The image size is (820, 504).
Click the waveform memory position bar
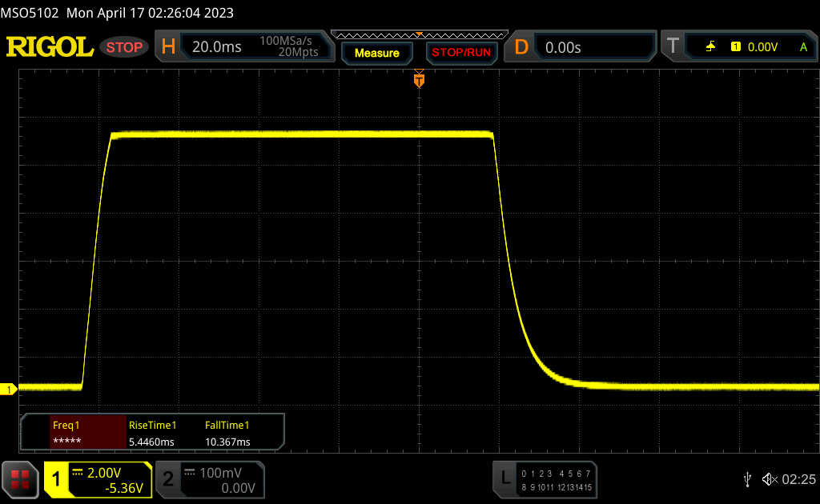point(418,34)
